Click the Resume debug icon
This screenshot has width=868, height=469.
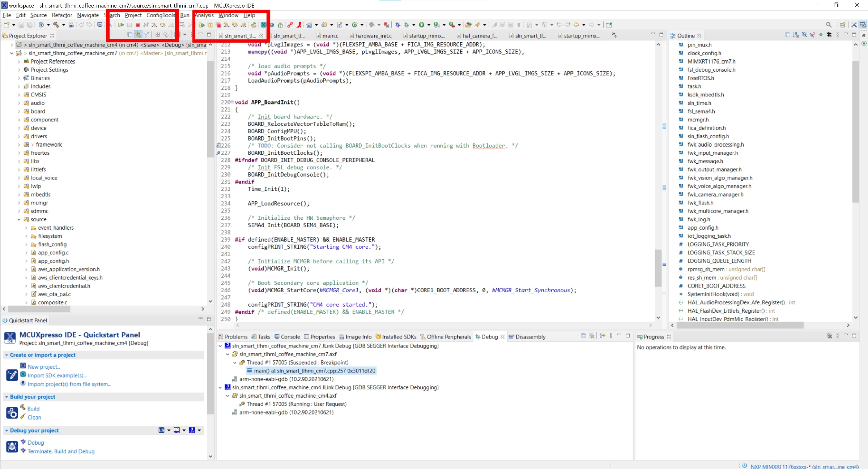pos(121,25)
